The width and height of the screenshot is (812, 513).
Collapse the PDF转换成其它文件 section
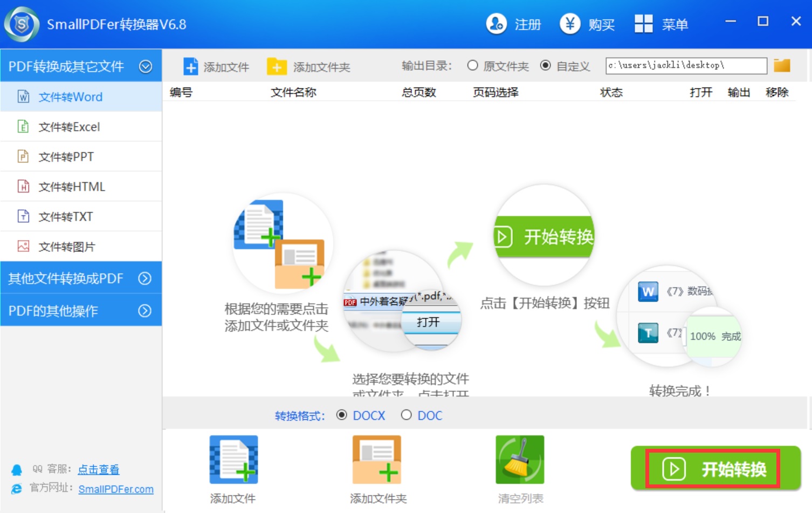point(81,66)
